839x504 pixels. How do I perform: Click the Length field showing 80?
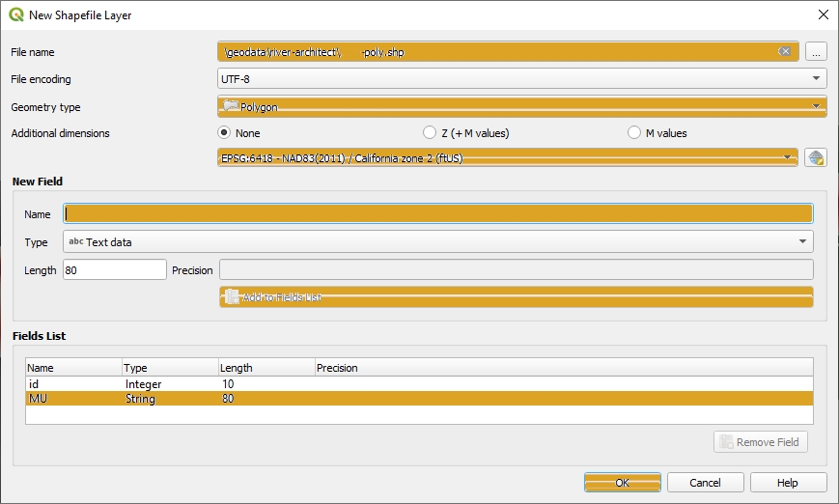click(115, 269)
